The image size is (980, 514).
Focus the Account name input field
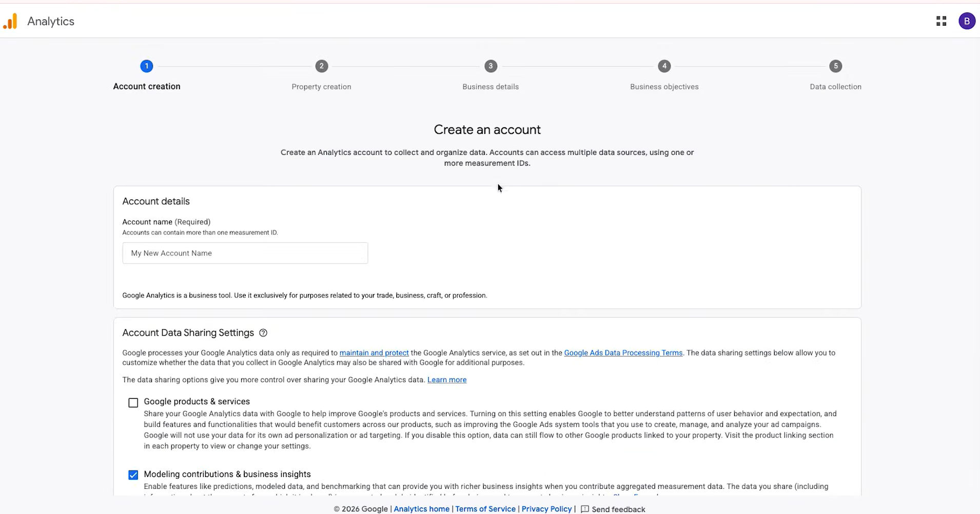click(x=245, y=253)
